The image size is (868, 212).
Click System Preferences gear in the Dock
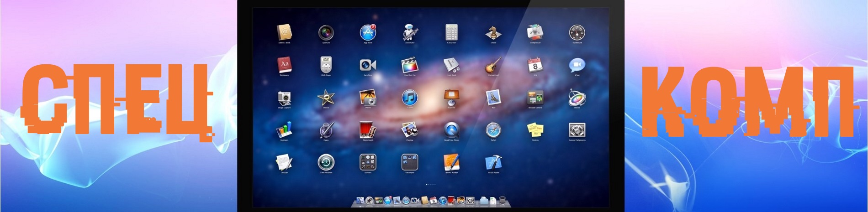pyautogui.click(x=470, y=201)
